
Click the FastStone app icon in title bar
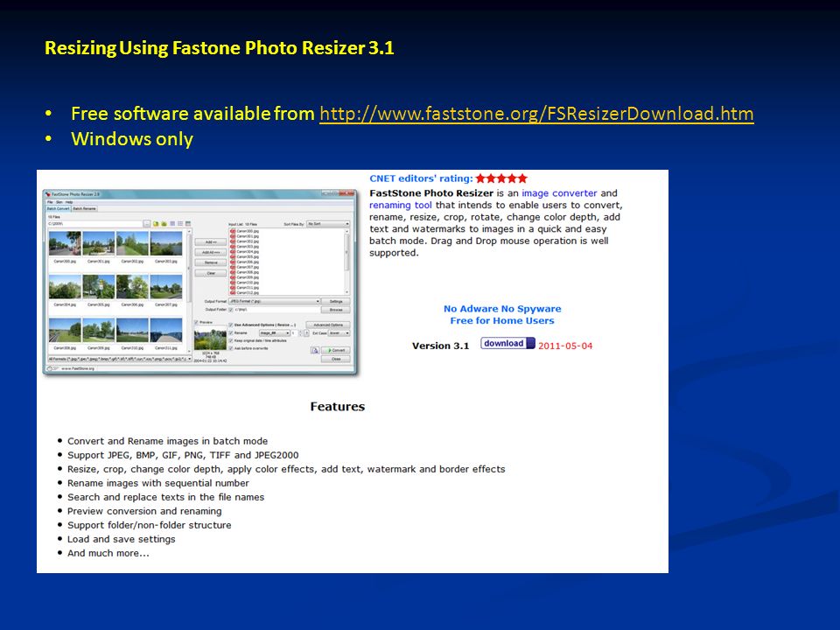pos(48,194)
